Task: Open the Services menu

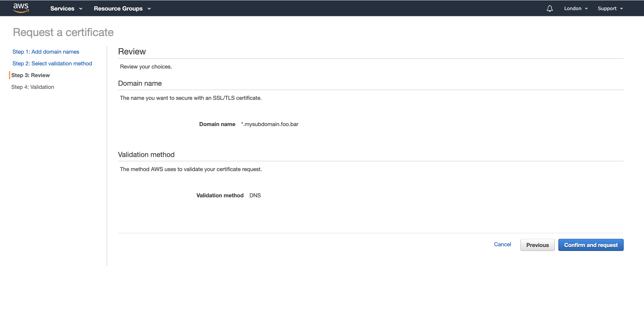Action: pyautogui.click(x=62, y=8)
